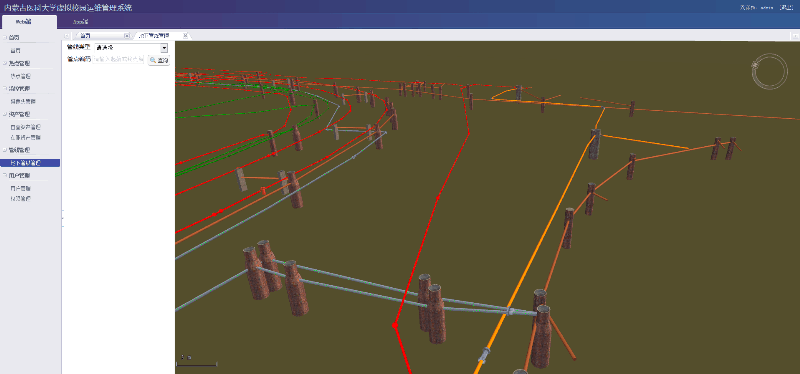Click the tab strip left scroll arrow

67,36
